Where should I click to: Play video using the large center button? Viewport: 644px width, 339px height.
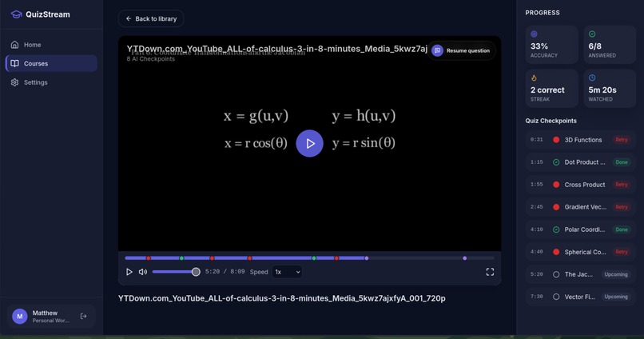pos(310,143)
